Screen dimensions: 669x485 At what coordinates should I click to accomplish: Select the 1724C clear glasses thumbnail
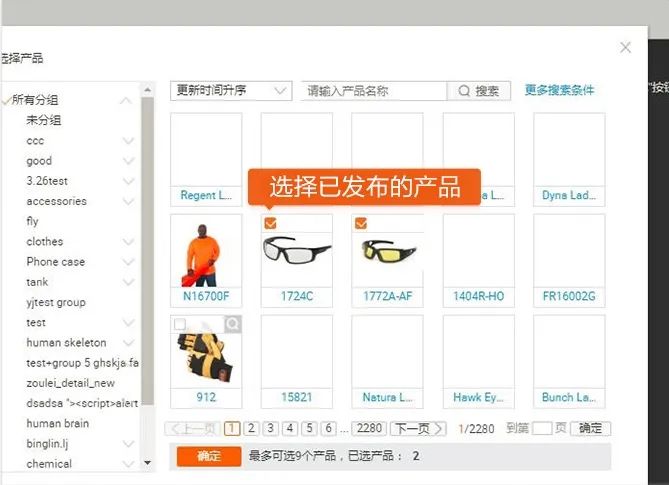point(297,251)
